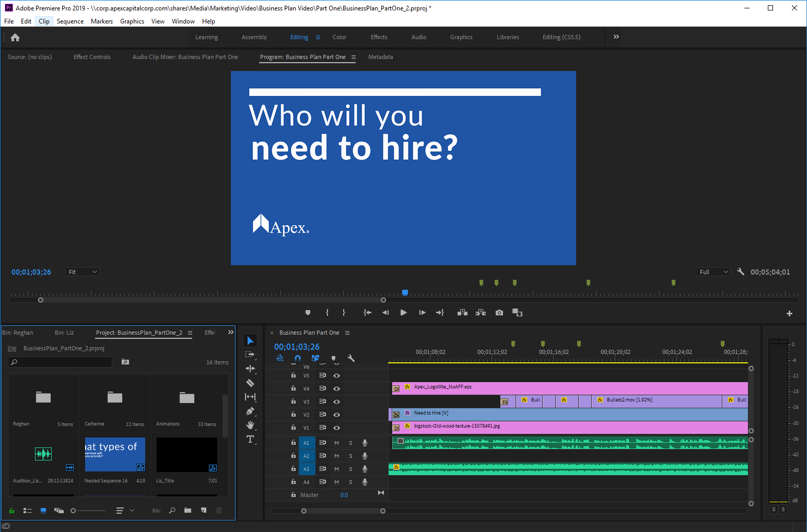The height and width of the screenshot is (532, 807).
Task: Expand more workspaces chevron
Action: coord(616,37)
